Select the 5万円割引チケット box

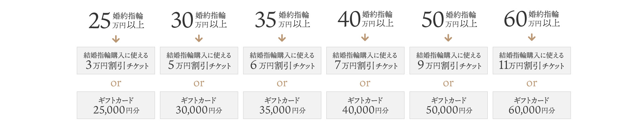(x=199, y=61)
